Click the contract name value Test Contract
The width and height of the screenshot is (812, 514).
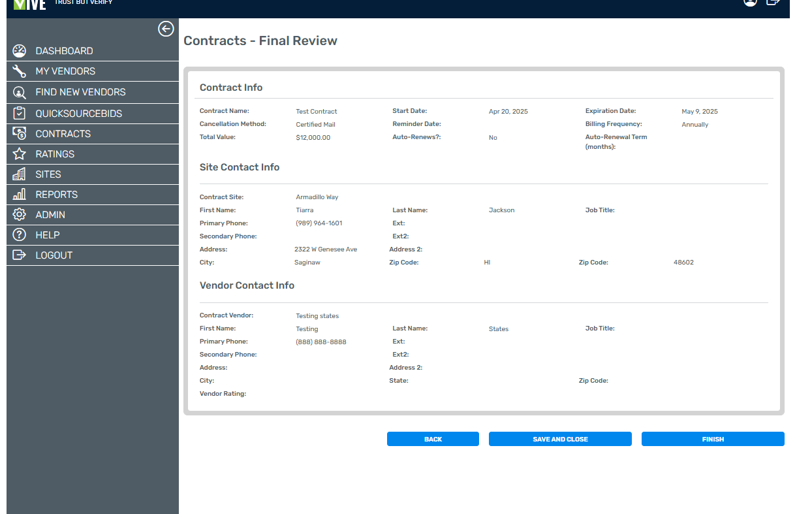[x=317, y=112]
